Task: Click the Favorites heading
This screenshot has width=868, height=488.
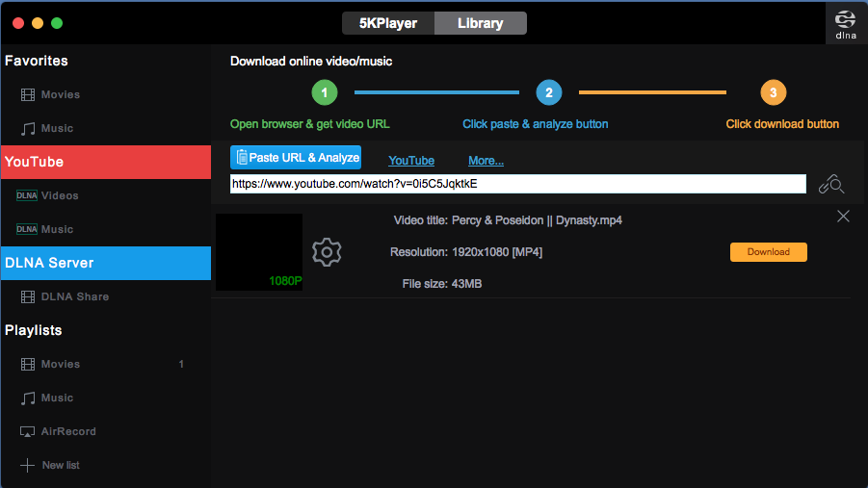Action: click(37, 61)
